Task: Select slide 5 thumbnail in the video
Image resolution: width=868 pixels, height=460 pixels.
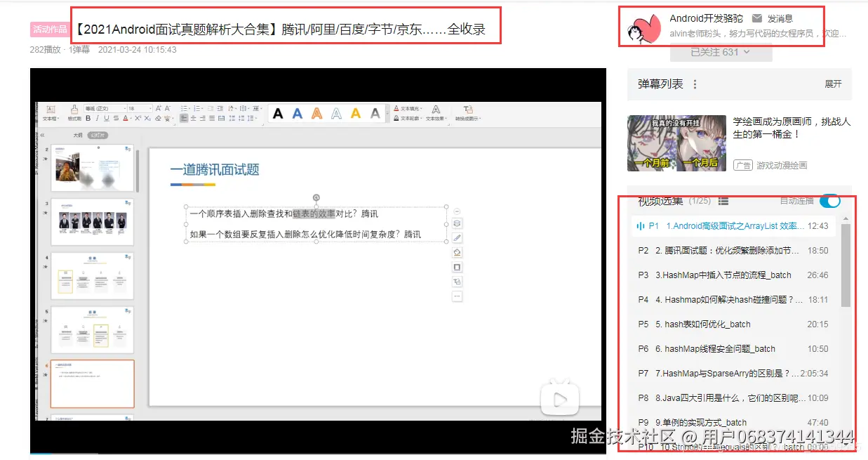Action: tap(92, 329)
